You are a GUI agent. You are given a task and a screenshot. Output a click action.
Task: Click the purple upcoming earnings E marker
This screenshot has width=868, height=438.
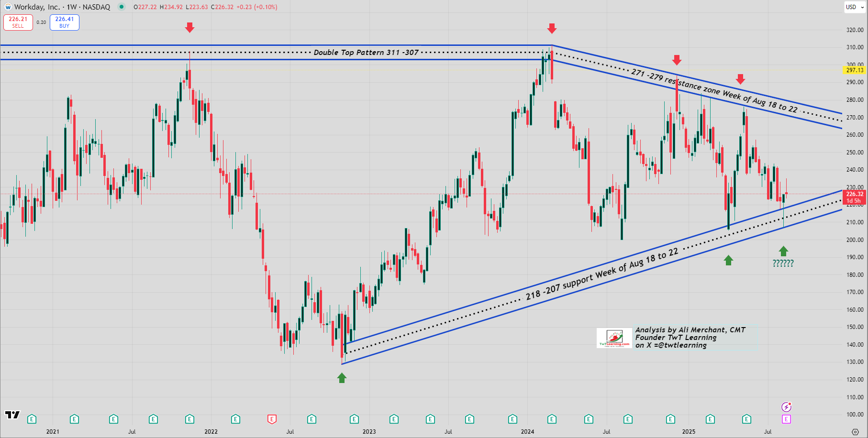[x=786, y=419]
